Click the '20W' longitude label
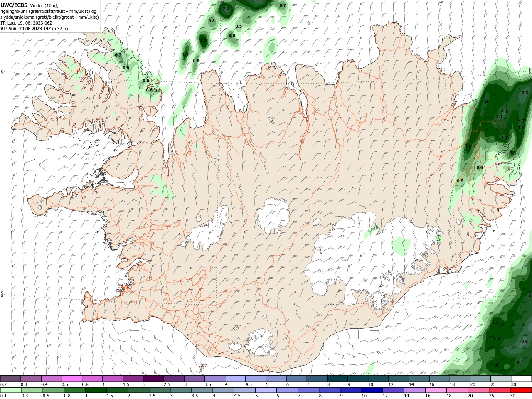 point(222,2)
